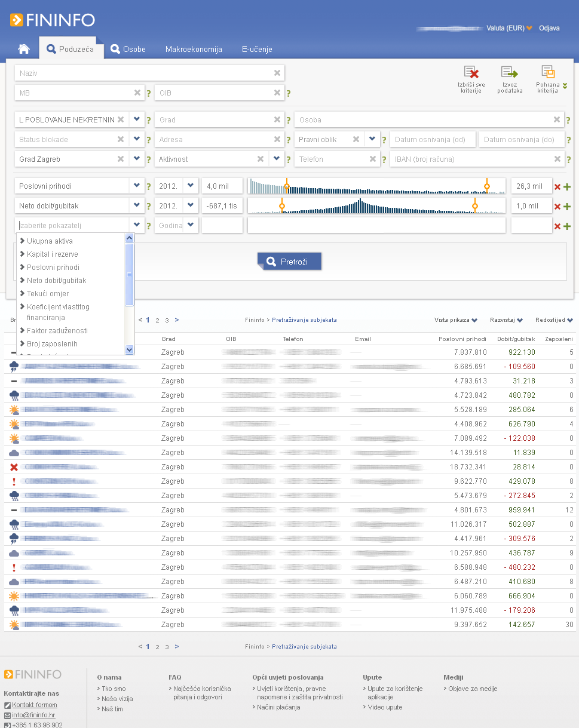Image resolution: width=579 pixels, height=728 pixels.
Task: Click the home icon tab
Action: tap(24, 49)
